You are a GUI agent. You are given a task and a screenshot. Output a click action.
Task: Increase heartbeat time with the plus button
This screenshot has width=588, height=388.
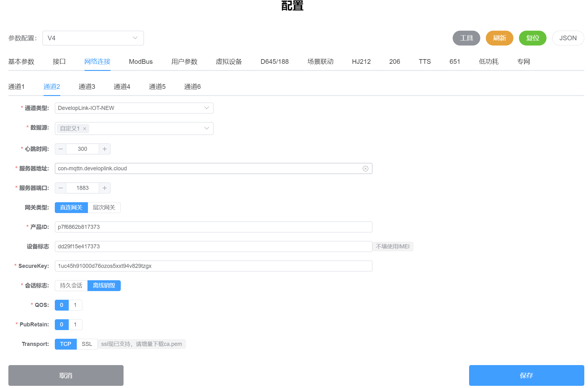pyautogui.click(x=105, y=149)
